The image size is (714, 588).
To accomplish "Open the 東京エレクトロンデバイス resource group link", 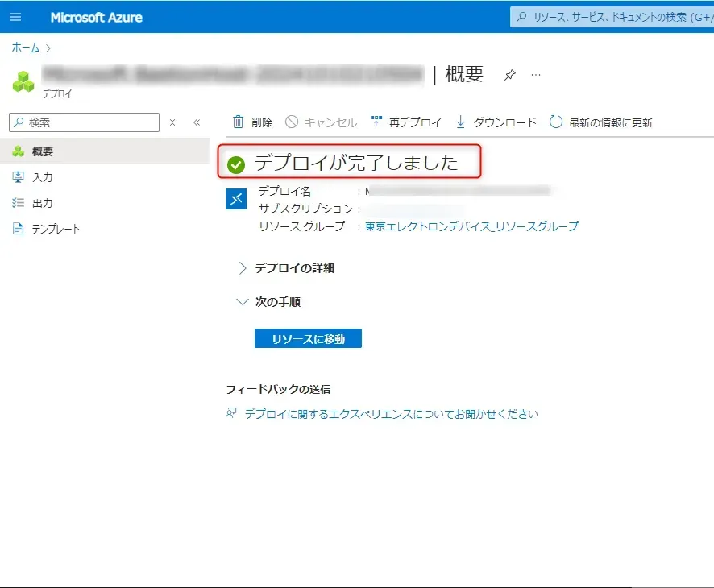I will click(x=471, y=226).
